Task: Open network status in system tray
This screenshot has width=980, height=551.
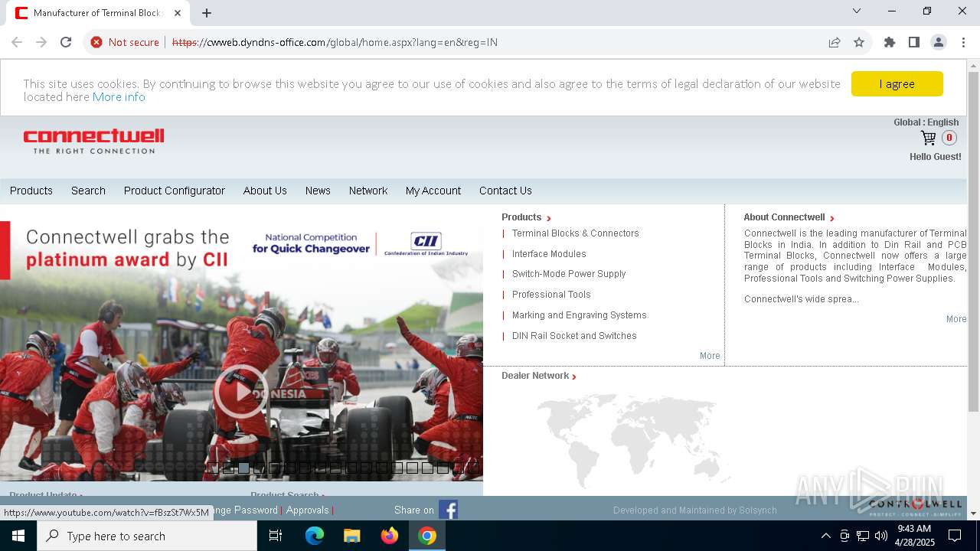Action: 863,536
